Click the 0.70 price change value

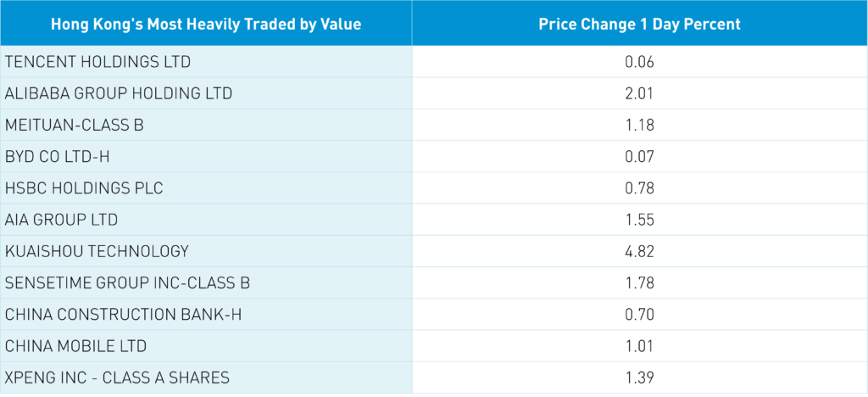(x=639, y=314)
